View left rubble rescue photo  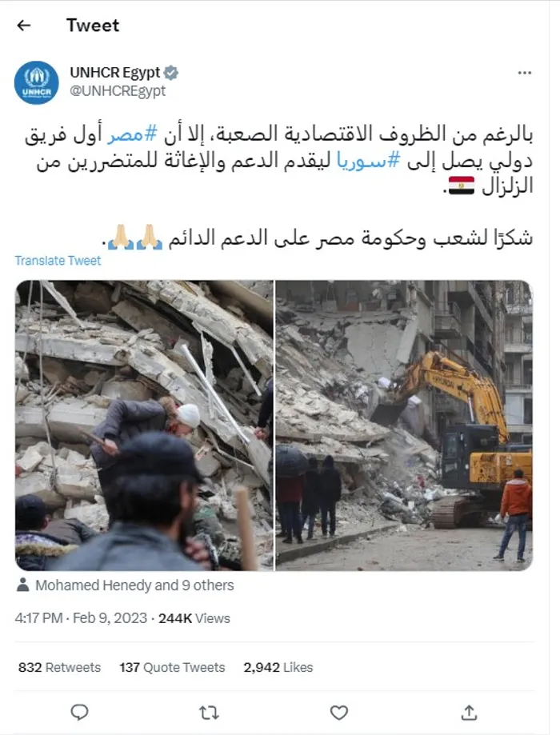click(x=144, y=425)
